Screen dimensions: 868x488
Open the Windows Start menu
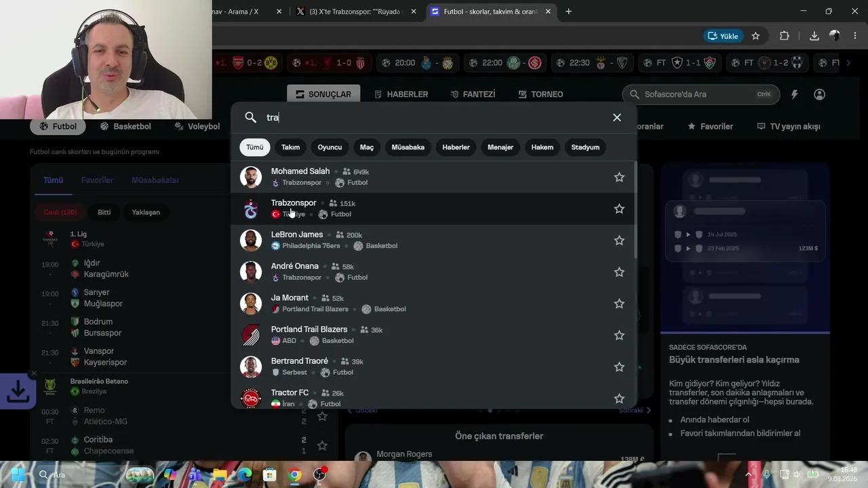point(18,474)
